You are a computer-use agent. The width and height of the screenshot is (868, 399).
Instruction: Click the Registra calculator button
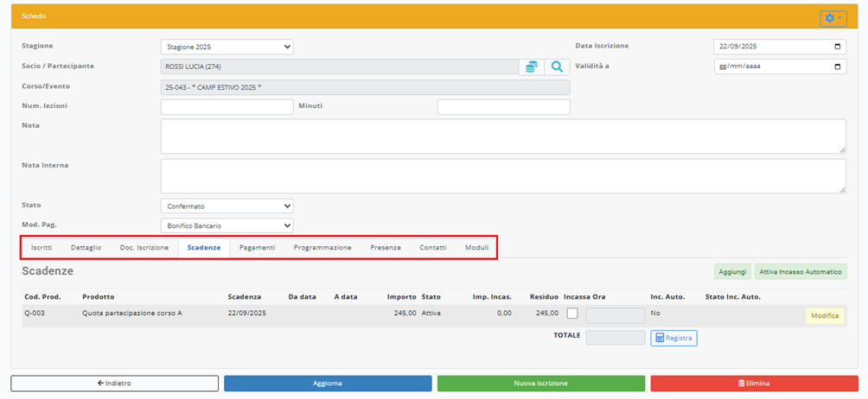pos(673,338)
